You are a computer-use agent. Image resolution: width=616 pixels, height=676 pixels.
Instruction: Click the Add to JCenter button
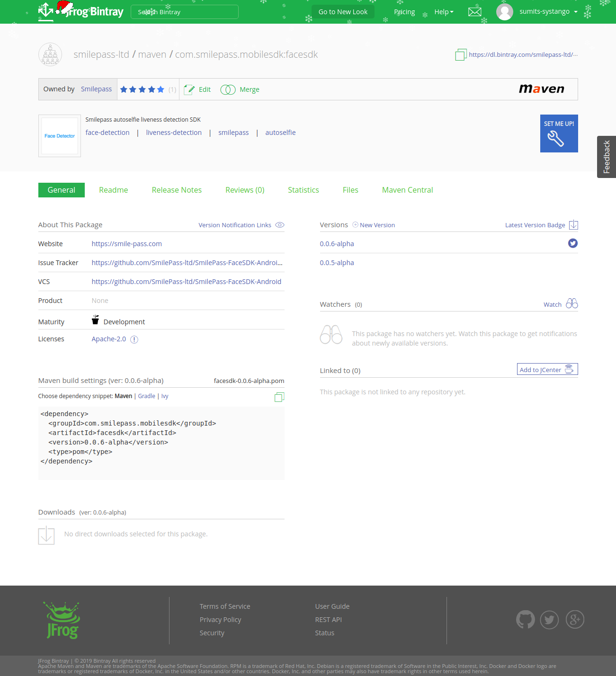pyautogui.click(x=547, y=369)
